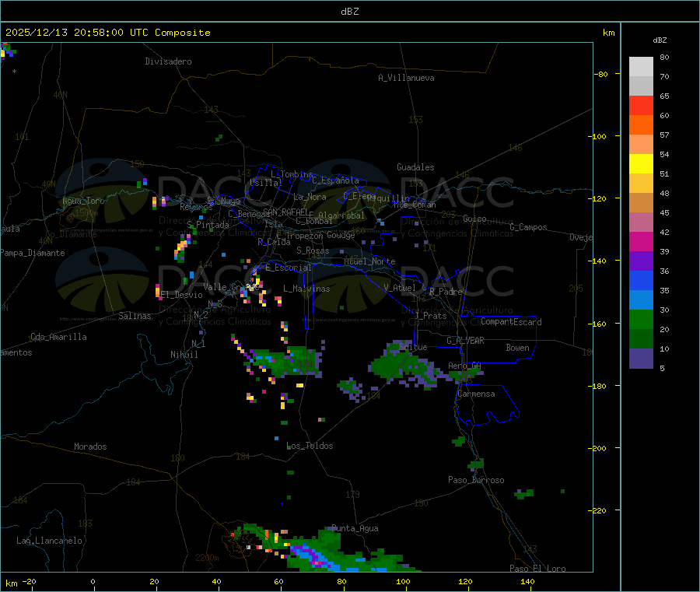Click the SAN_RAFAEL city label
Viewport: 700px width, 592px height.
tap(285, 212)
